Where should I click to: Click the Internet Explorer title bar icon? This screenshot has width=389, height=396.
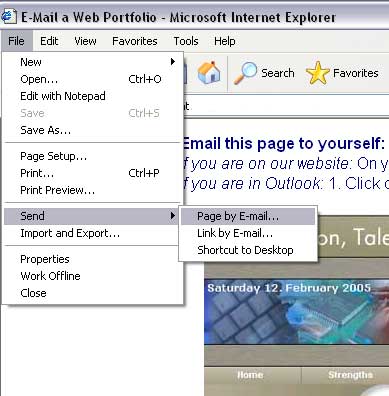8,16
